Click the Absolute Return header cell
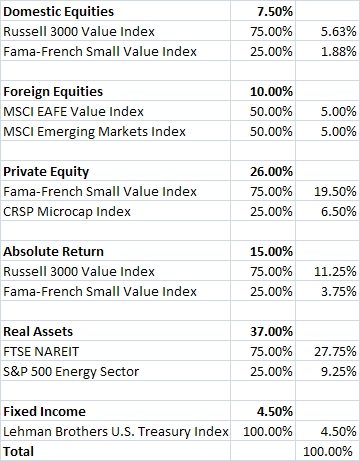360x461 pixels. [115, 251]
